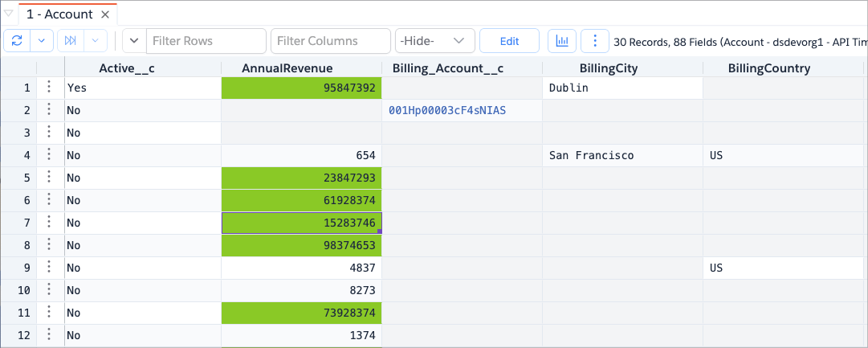This screenshot has width=868, height=348.
Task: Close the 1 - Account tab
Action: [104, 14]
